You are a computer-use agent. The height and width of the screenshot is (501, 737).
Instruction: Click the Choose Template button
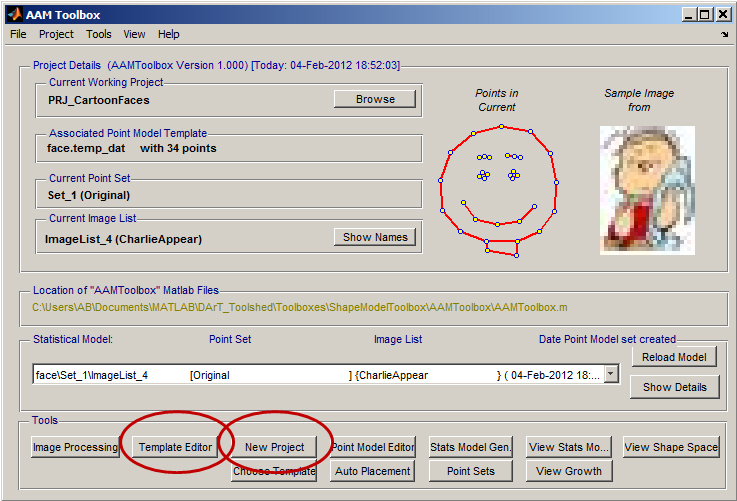pos(274,471)
